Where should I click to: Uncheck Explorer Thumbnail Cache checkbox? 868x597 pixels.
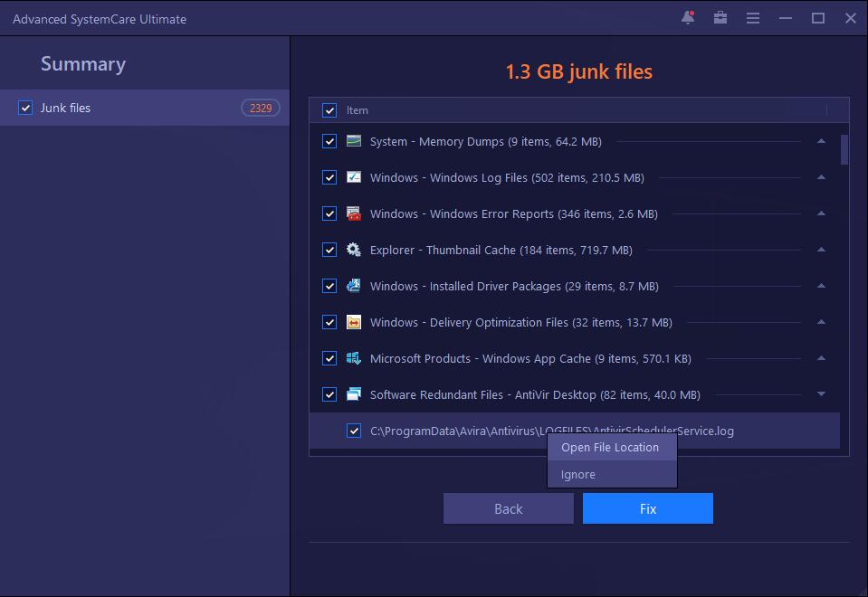329,250
